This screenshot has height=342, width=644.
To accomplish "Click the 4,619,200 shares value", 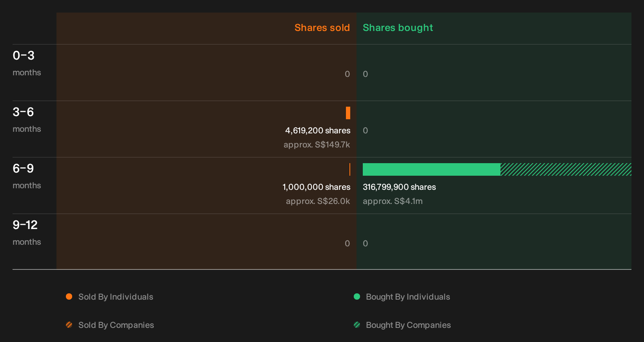I will [318, 131].
